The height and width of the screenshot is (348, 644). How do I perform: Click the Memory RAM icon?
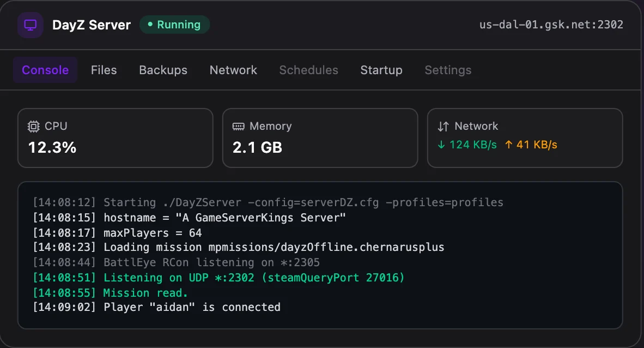click(x=238, y=127)
